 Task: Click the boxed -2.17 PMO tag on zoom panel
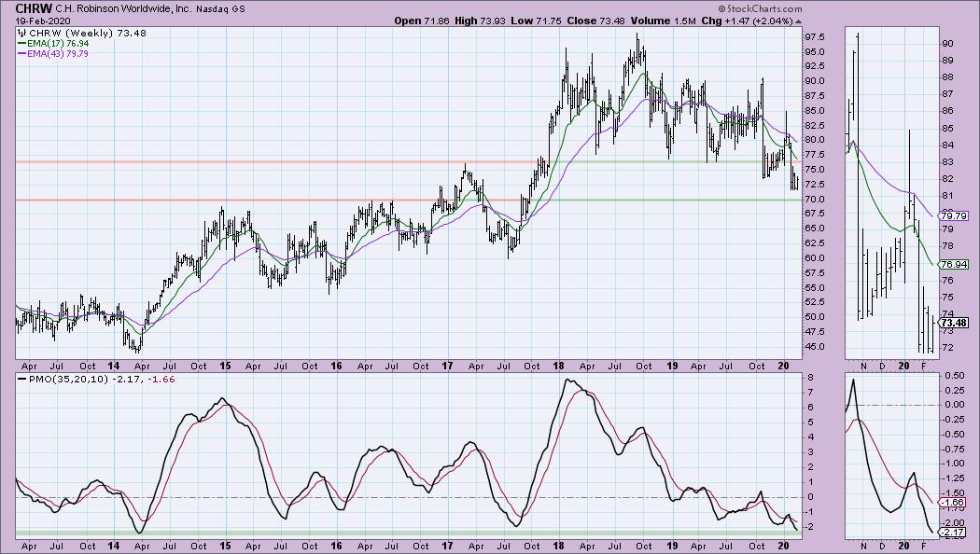(x=954, y=533)
